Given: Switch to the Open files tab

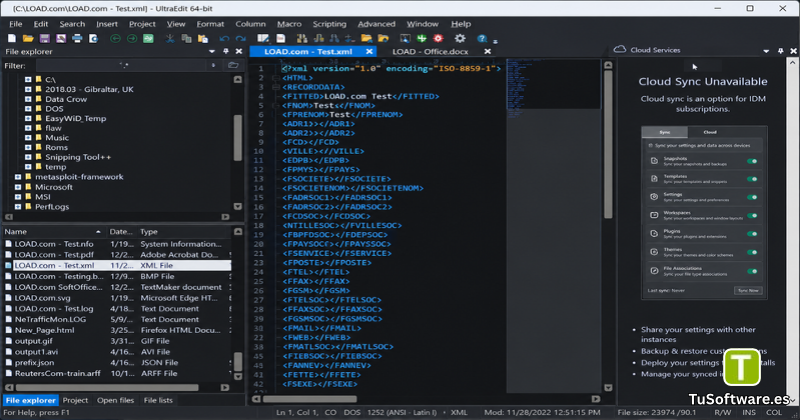Looking at the screenshot, I should coord(115,401).
